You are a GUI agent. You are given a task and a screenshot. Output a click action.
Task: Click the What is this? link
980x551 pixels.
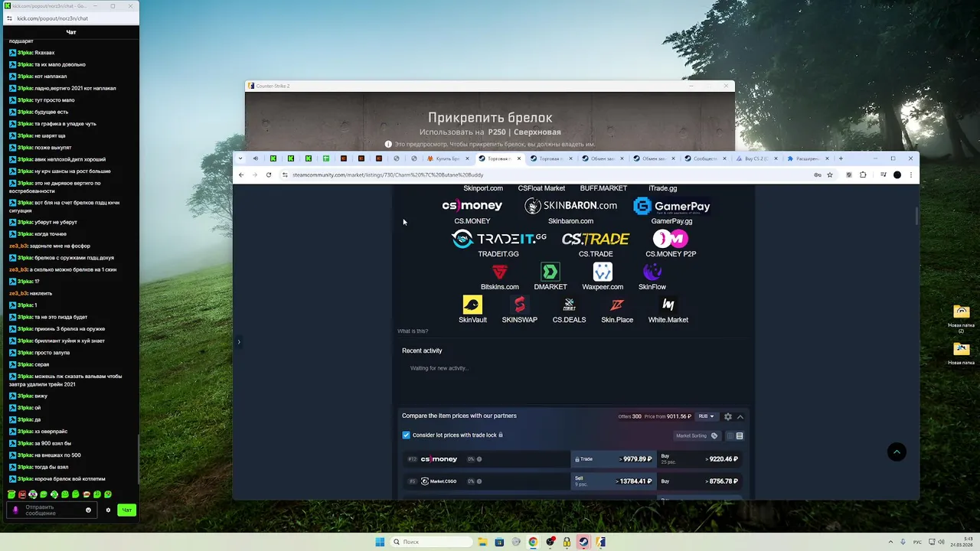pos(413,331)
